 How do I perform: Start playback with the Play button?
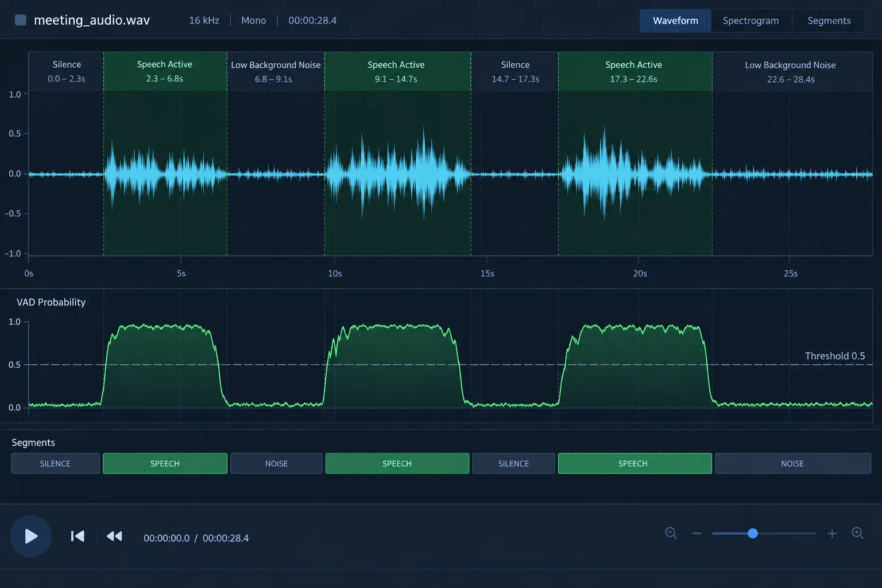[31, 536]
